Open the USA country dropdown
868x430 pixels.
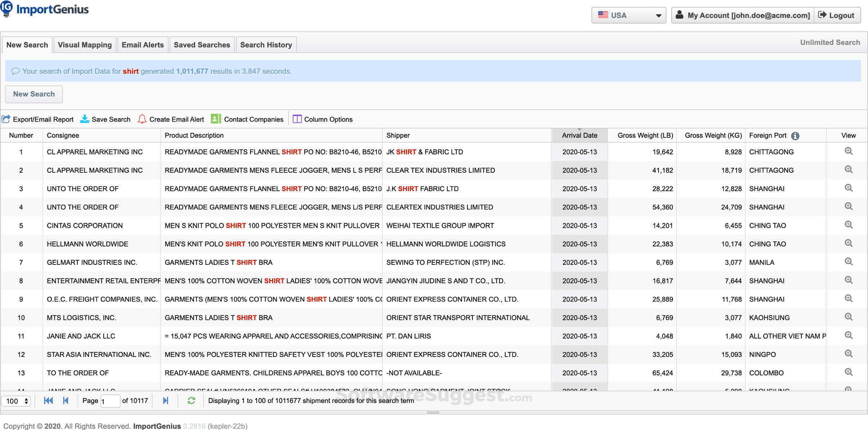click(628, 15)
